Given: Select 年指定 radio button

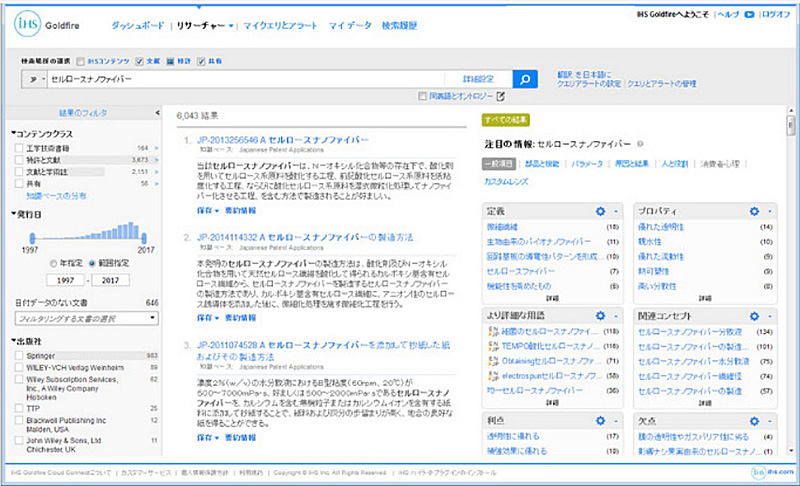Looking at the screenshot, I should point(53,263).
